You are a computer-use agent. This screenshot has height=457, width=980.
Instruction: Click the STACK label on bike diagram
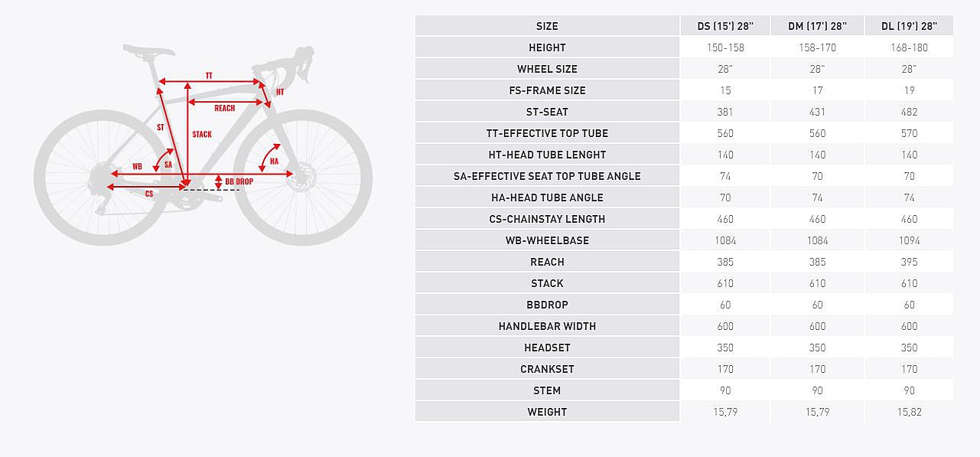(202, 135)
